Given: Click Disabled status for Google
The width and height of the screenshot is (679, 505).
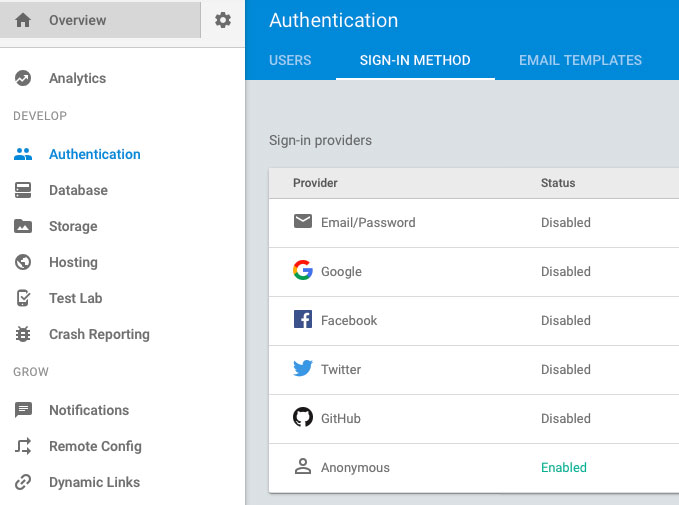Looking at the screenshot, I should click(x=566, y=271).
